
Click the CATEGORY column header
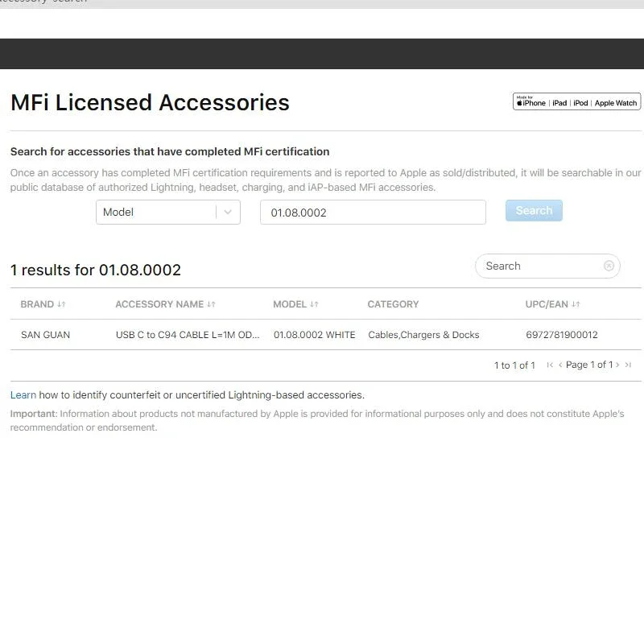[x=393, y=304]
